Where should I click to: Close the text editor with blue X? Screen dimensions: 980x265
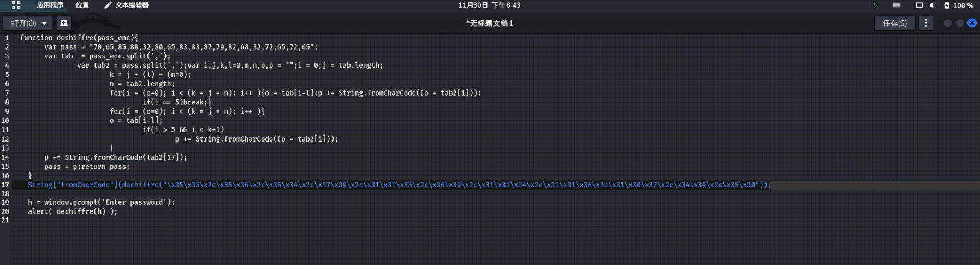coord(972,23)
